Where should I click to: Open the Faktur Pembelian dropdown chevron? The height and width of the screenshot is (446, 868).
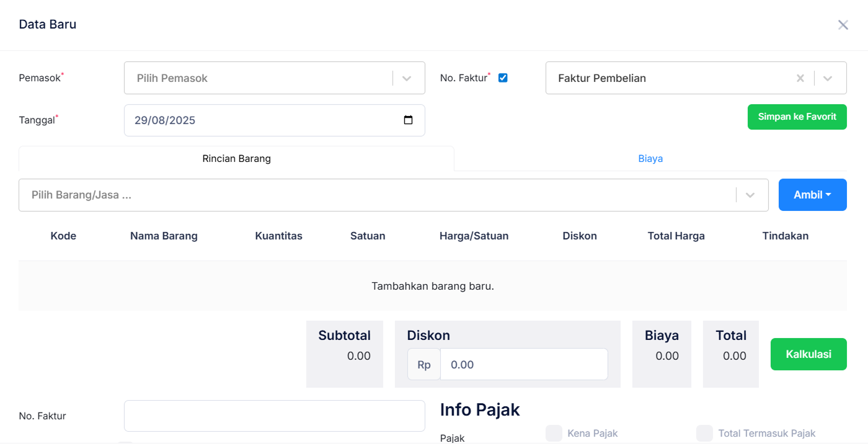click(x=827, y=78)
